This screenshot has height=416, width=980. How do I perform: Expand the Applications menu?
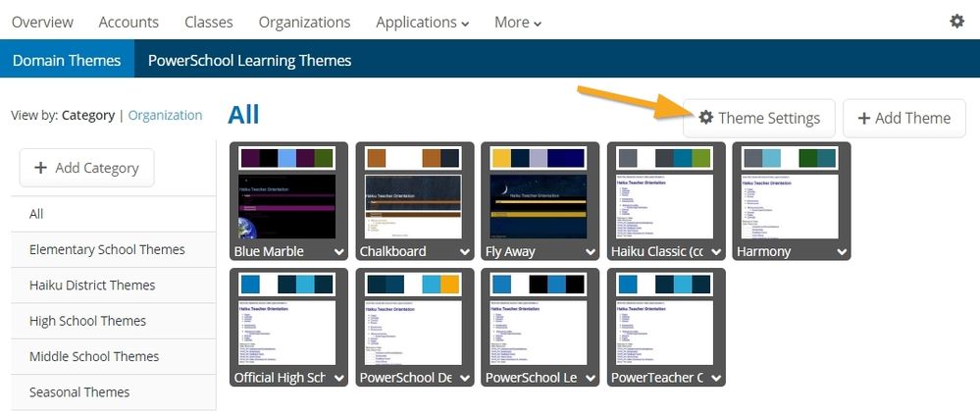click(x=423, y=22)
